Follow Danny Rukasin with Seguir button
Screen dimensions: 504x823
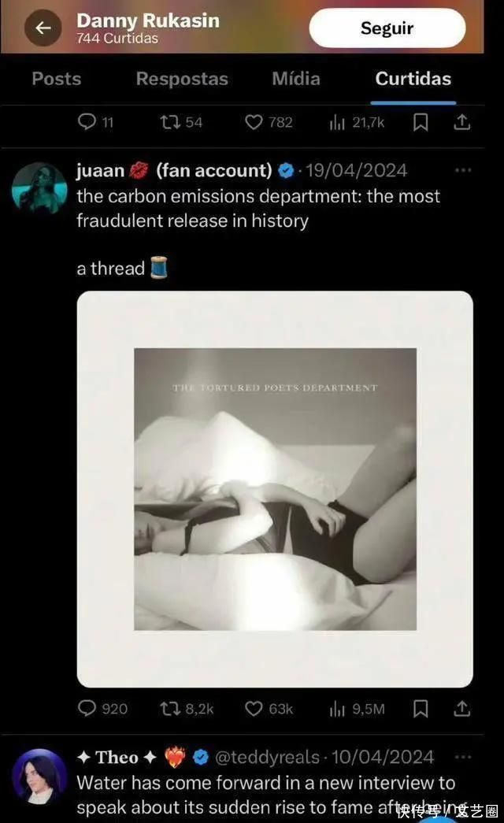(x=387, y=28)
